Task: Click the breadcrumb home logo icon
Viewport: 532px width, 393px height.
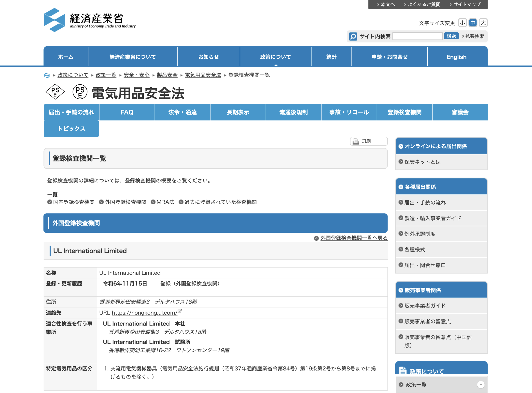Action: (x=47, y=75)
